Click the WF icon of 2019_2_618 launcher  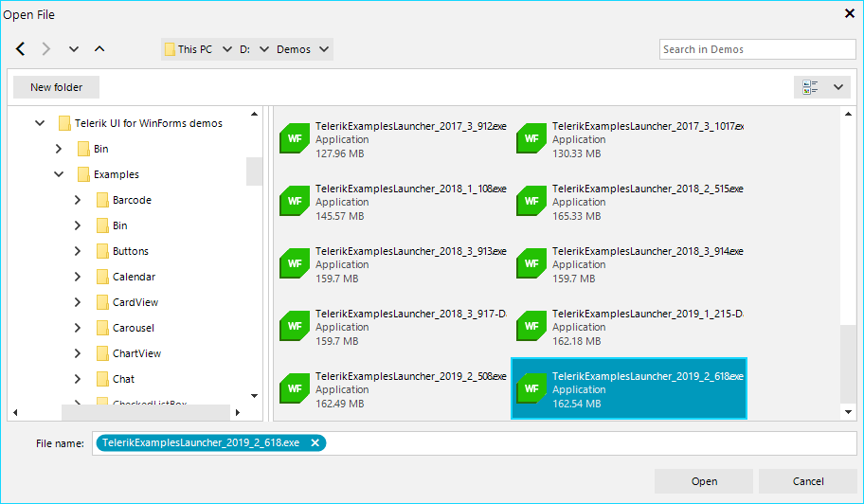pos(531,388)
